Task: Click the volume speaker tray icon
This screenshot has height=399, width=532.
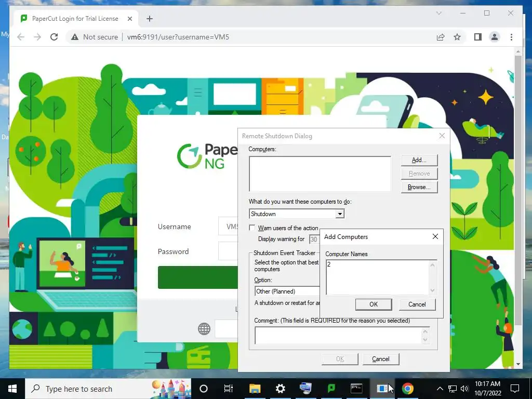Action: 464,389
